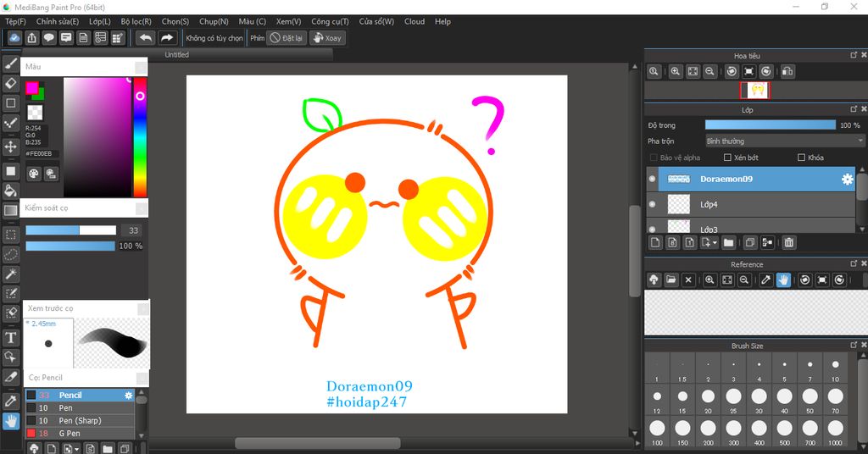Open the Tệp(F) menu
This screenshot has height=454, width=868.
pos(15,21)
